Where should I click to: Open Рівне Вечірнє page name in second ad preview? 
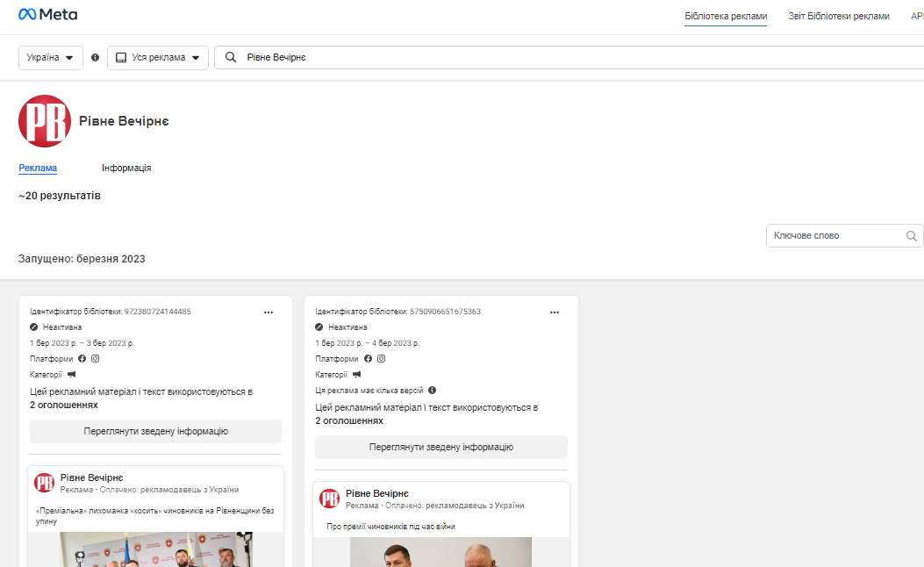click(x=377, y=493)
